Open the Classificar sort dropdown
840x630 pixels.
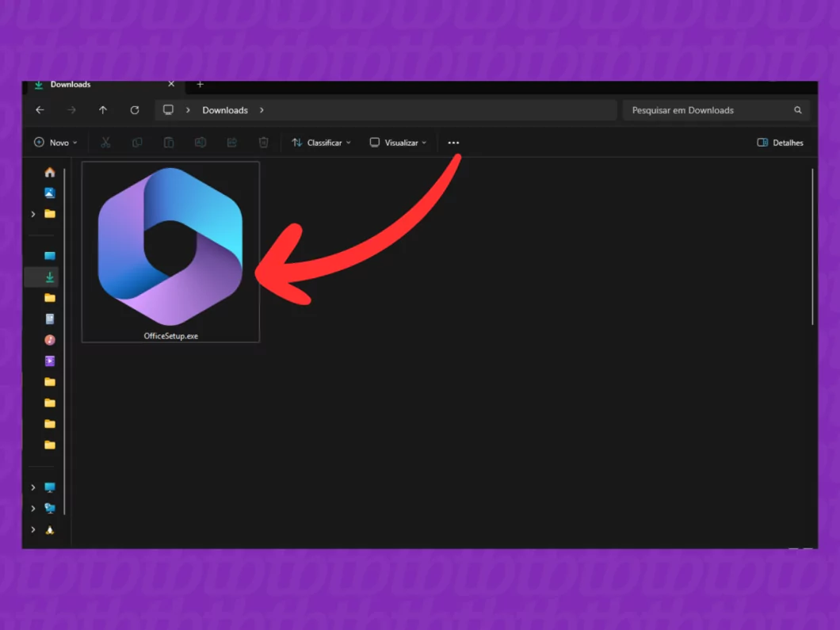pyautogui.click(x=321, y=143)
